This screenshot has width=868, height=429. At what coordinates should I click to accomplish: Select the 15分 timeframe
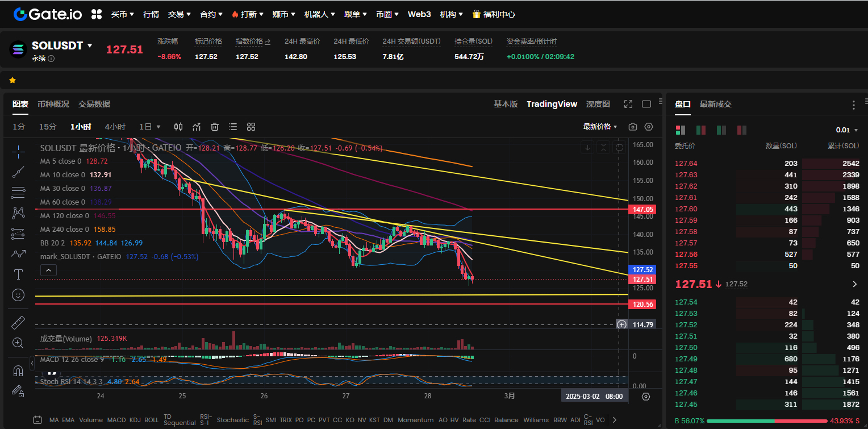tap(48, 127)
